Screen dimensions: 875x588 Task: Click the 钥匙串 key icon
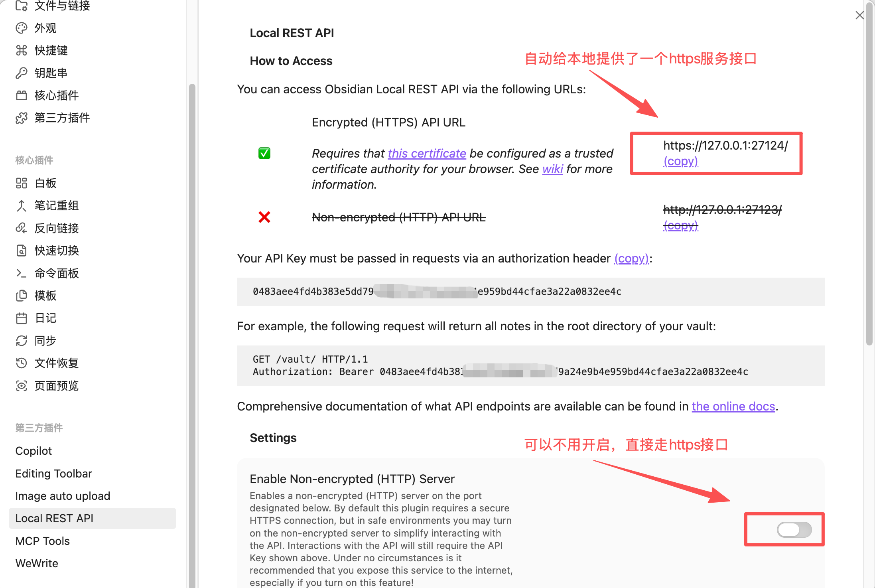(x=22, y=73)
